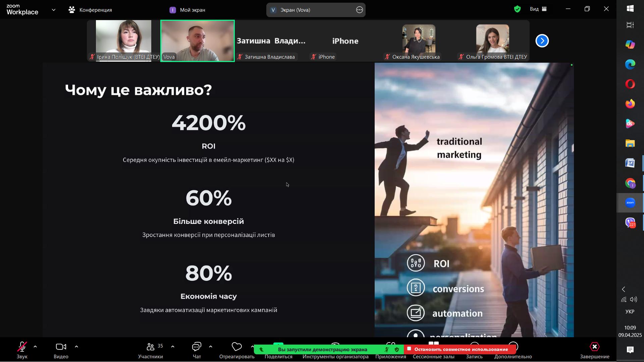The width and height of the screenshot is (644, 362).
Task: Expand audio options arrow beside Звук
Action: pos(35,347)
